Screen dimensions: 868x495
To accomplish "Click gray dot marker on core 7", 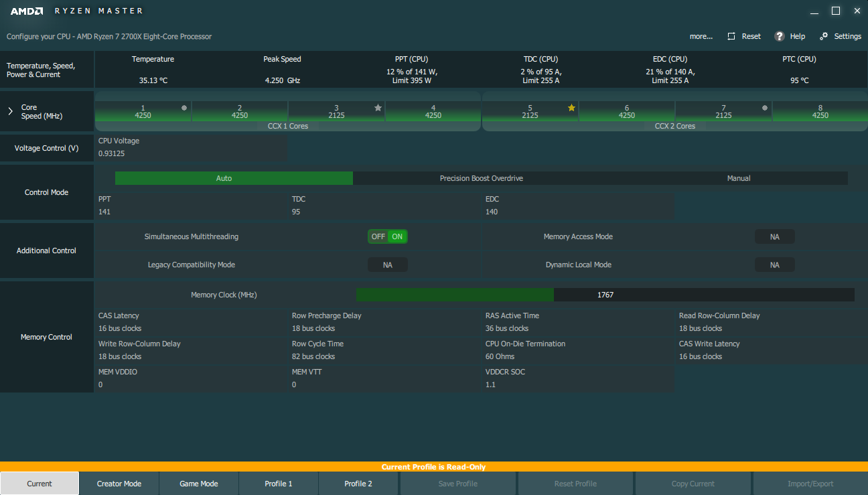I will tap(765, 107).
